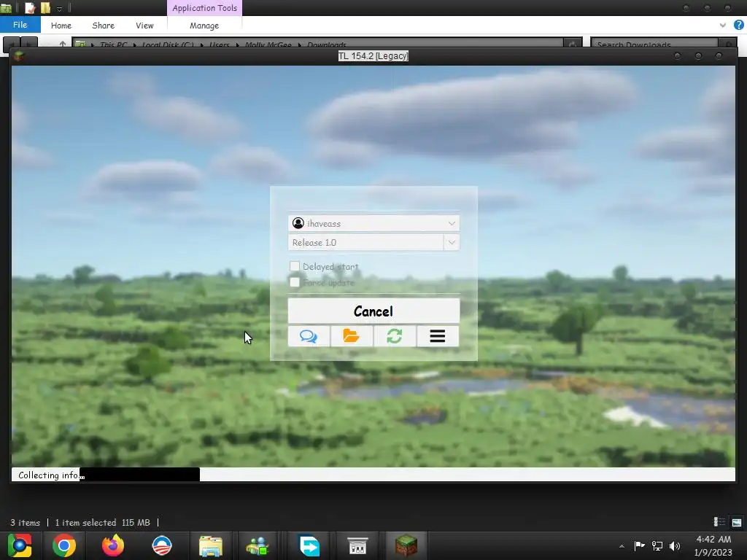The height and width of the screenshot is (560, 747).
Task: Open File Explorer taskbar icon
Action: pos(211,545)
